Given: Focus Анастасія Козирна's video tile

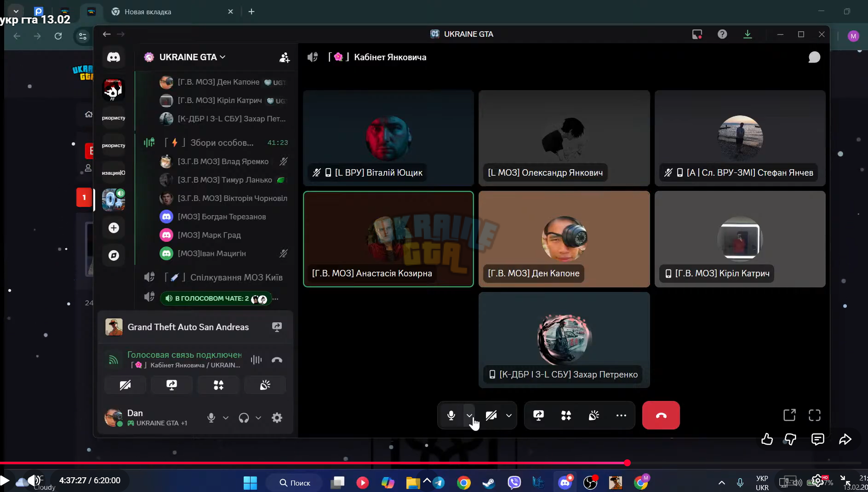Looking at the screenshot, I should click(388, 239).
